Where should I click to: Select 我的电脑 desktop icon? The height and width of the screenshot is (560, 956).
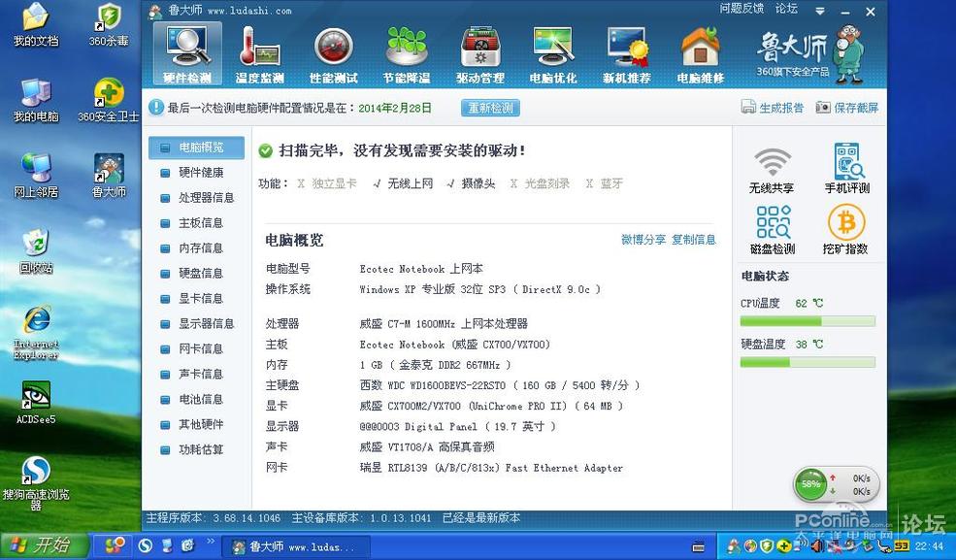point(36,100)
